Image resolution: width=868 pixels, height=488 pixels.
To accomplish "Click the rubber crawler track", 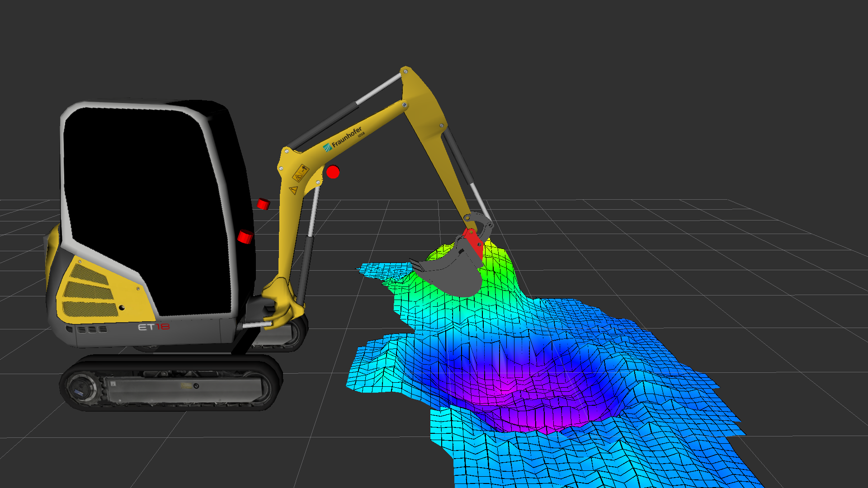I will pyautogui.click(x=172, y=361).
